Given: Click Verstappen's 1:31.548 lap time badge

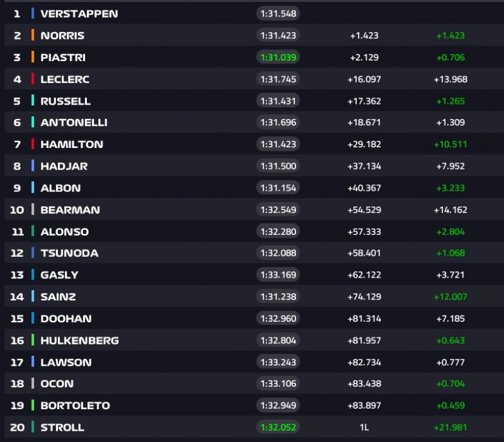Looking at the screenshot, I should pyautogui.click(x=277, y=13).
